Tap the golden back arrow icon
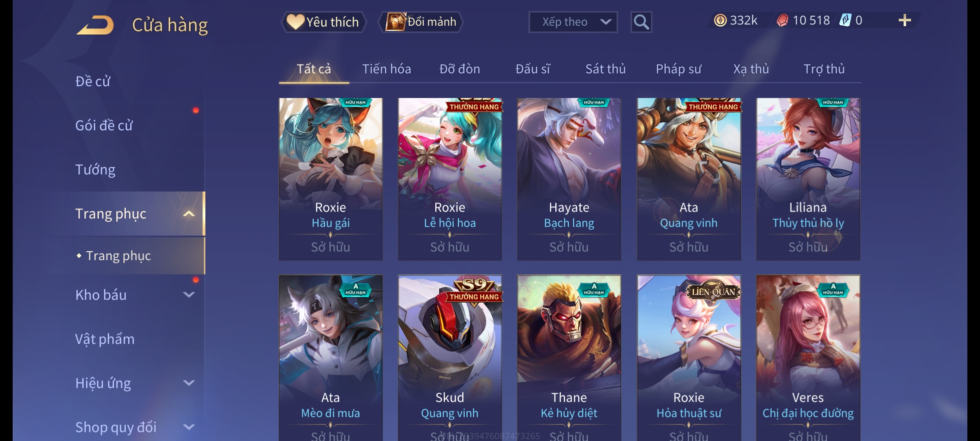Image resolution: width=980 pixels, height=441 pixels. pyautogui.click(x=95, y=25)
